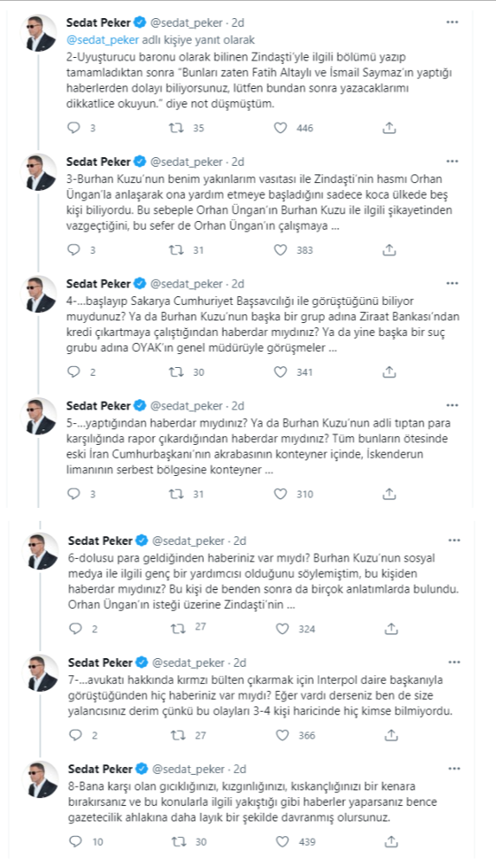The width and height of the screenshot is (496, 868).
Task: Open the 2d timestamp on the 6-dolusu tweet
Action: pos(238,541)
